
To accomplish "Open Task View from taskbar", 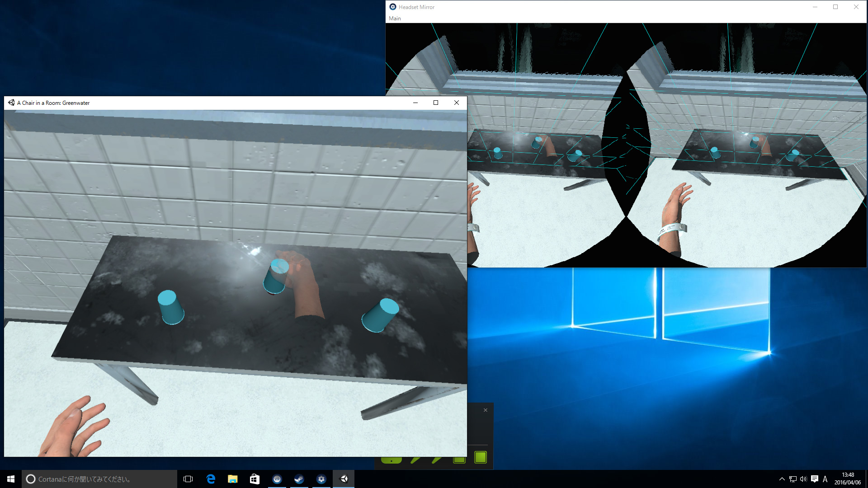I will pyautogui.click(x=188, y=479).
